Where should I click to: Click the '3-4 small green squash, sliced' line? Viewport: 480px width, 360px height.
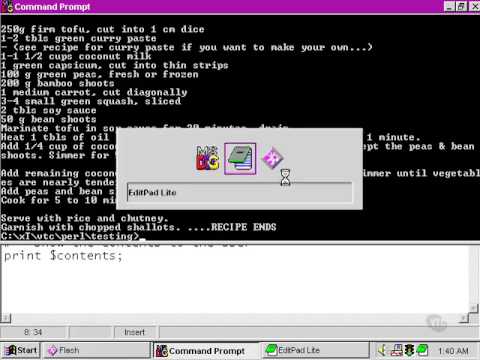(91, 101)
